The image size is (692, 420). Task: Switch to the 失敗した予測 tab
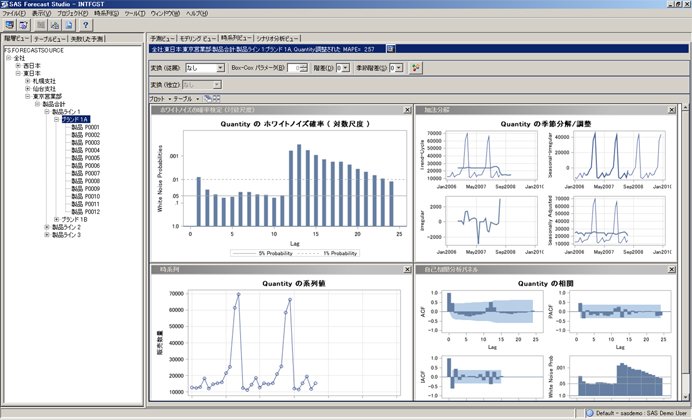tap(87, 39)
